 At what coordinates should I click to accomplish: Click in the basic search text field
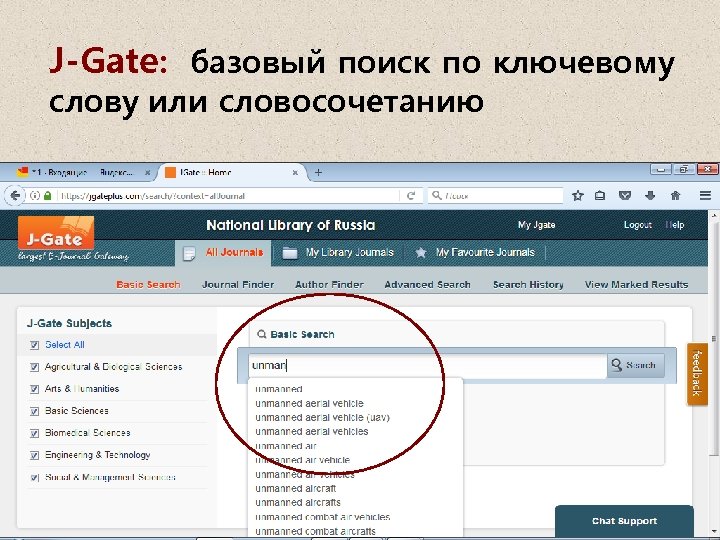pyautogui.click(x=428, y=366)
